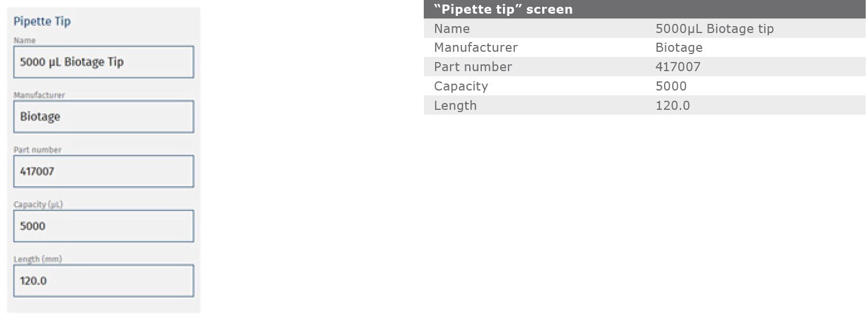Screen dimensions: 868x321
Task: Edit the Length (mm) field showing 120.0
Action: coord(103,281)
